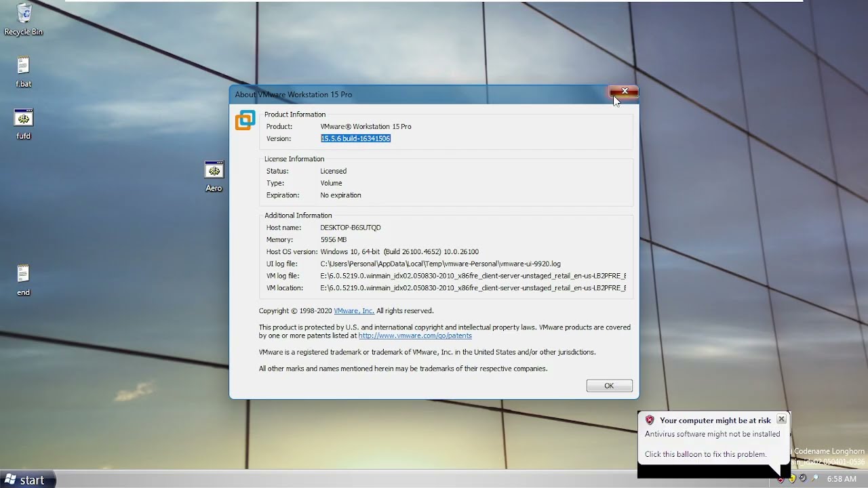This screenshot has height=488, width=868.
Task: Select the Aero desktop shortcut
Action: tap(214, 176)
